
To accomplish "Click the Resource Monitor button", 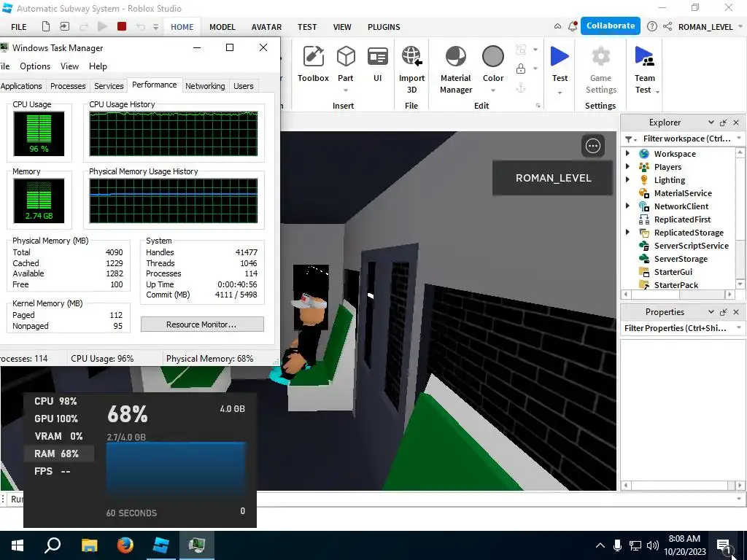I will pyautogui.click(x=202, y=324).
